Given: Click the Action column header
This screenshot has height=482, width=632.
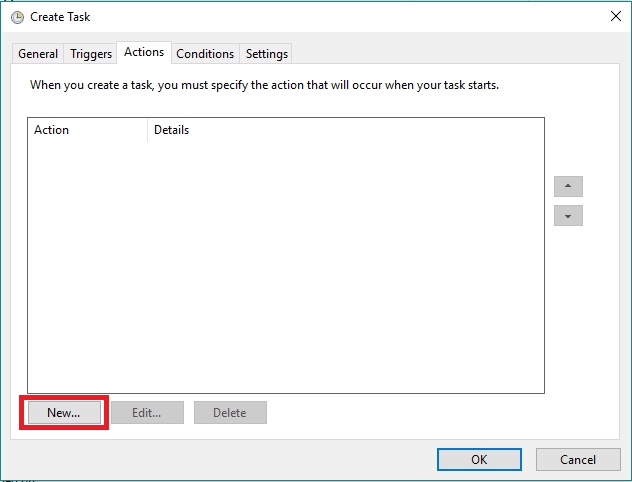Looking at the screenshot, I should 52,130.
